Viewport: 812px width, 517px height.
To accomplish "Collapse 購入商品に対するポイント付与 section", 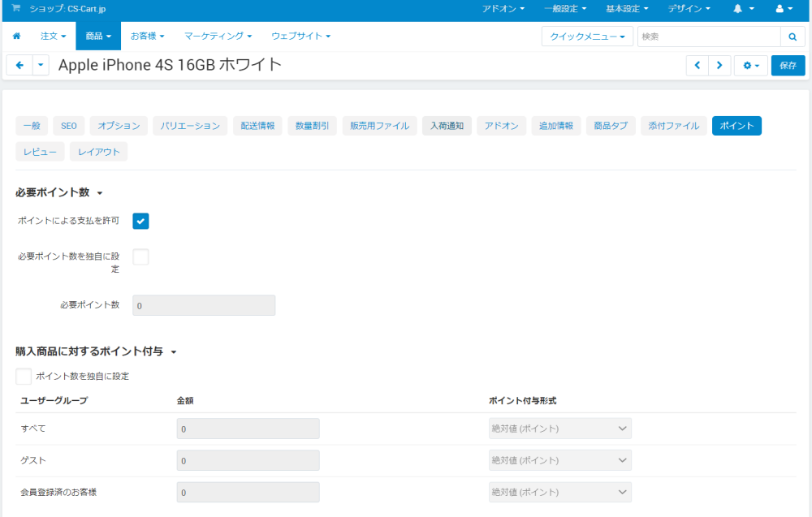I will pyautogui.click(x=96, y=351).
